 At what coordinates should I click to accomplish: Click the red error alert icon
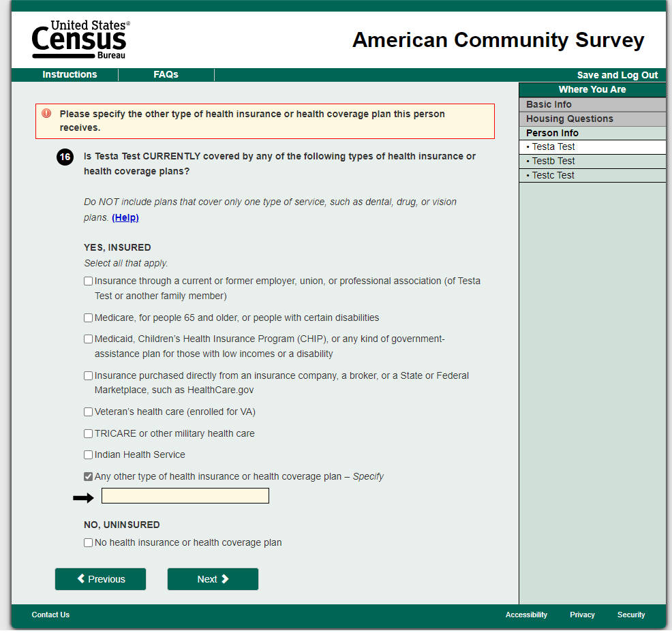pos(46,114)
